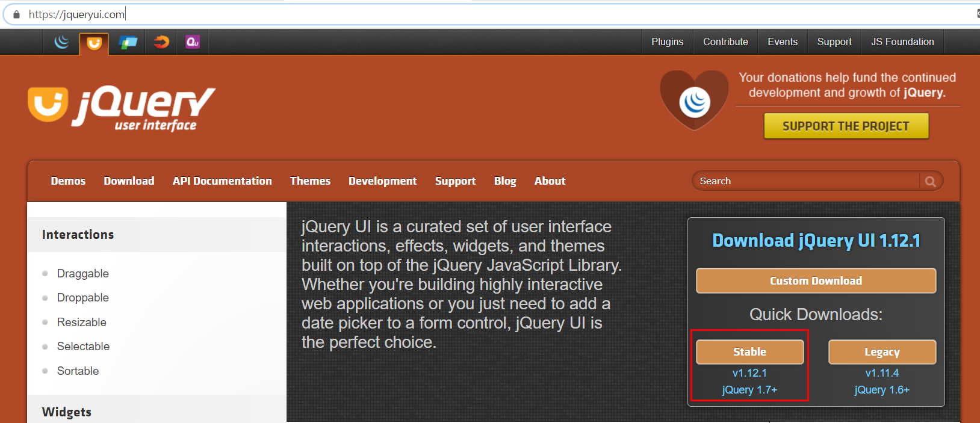Click the v1.12.1 version text
The height and width of the screenshot is (423, 980).
click(749, 373)
